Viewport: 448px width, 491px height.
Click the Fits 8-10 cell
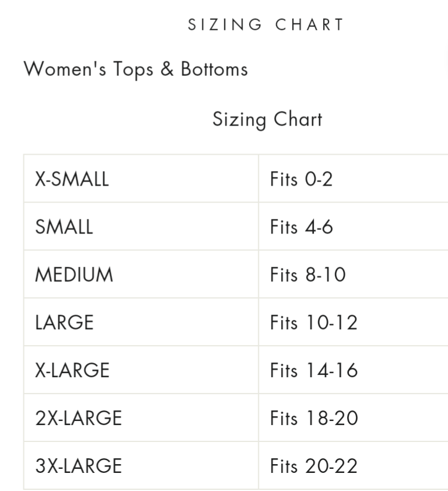click(x=307, y=274)
